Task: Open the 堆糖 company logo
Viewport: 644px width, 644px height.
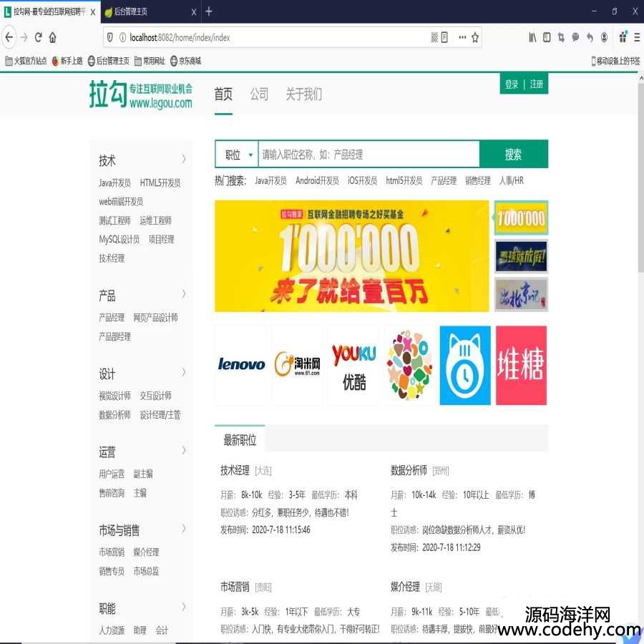Action: 521,365
